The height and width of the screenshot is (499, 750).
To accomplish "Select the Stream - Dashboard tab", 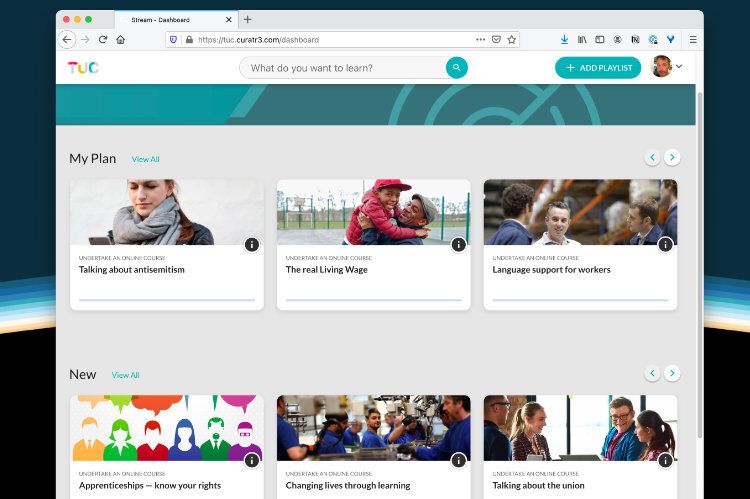I will tap(176, 20).
